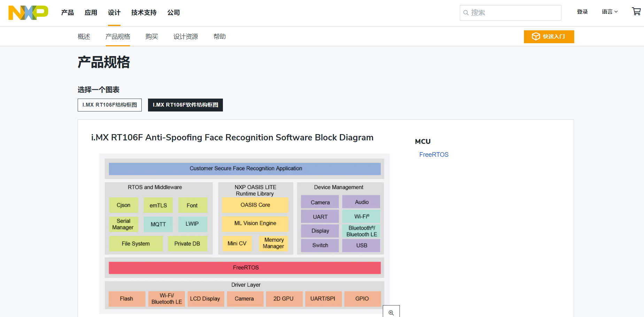Click the 登录 login link

click(582, 12)
